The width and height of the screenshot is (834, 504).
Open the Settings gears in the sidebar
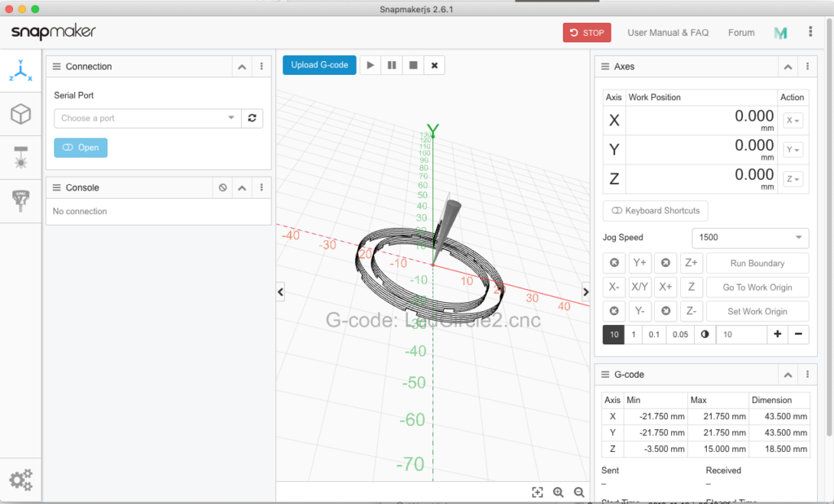point(20,480)
